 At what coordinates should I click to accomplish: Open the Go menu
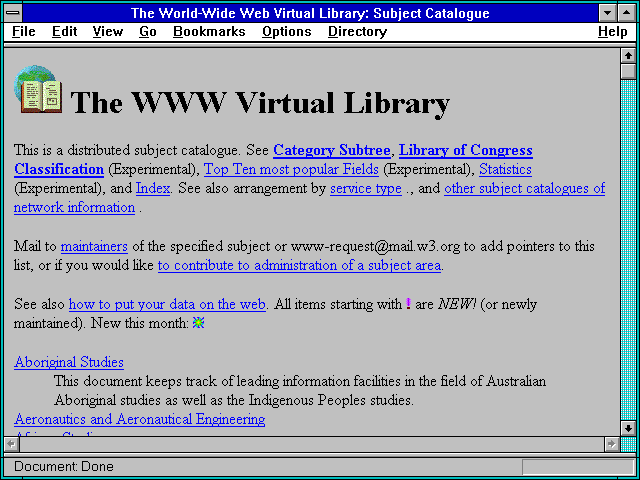click(148, 32)
